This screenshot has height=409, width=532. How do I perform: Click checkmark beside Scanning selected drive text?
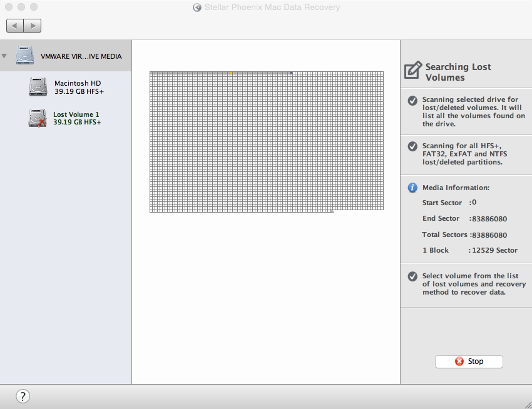tap(412, 101)
